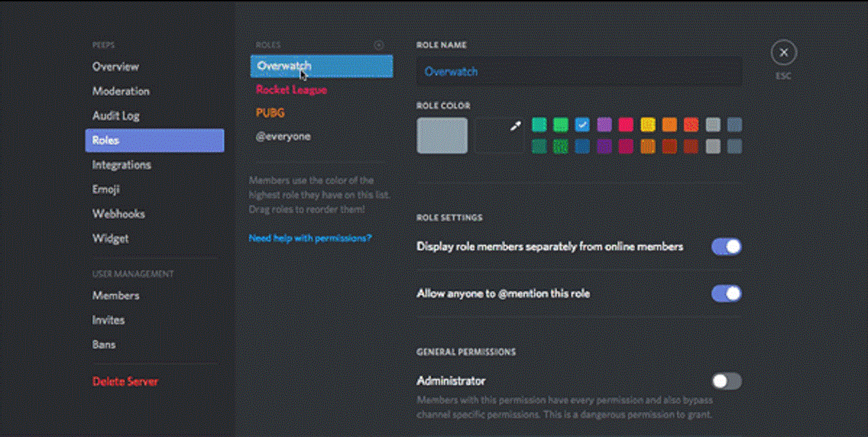Select the pink role color swatch
Image resolution: width=868 pixels, height=437 pixels.
coord(625,124)
